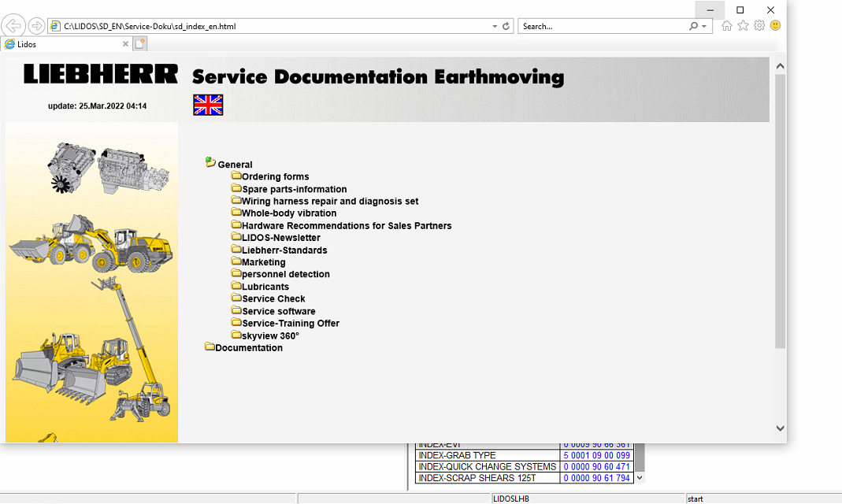The image size is (842, 504).
Task: Click the Service-Training Offer folder icon
Action: pos(236,322)
